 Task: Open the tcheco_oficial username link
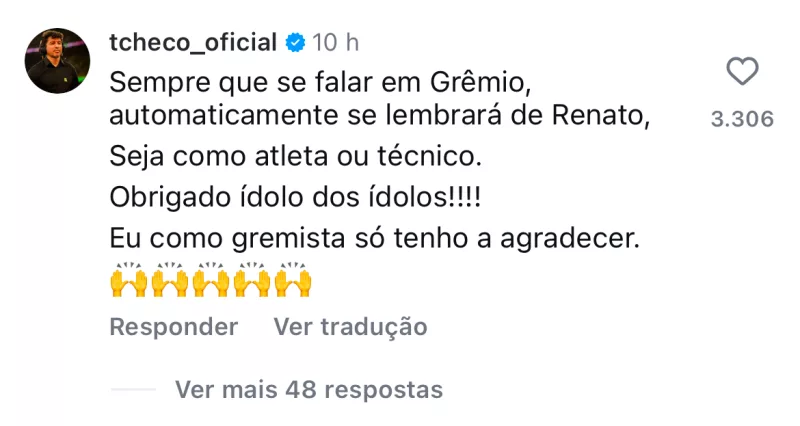(192, 43)
